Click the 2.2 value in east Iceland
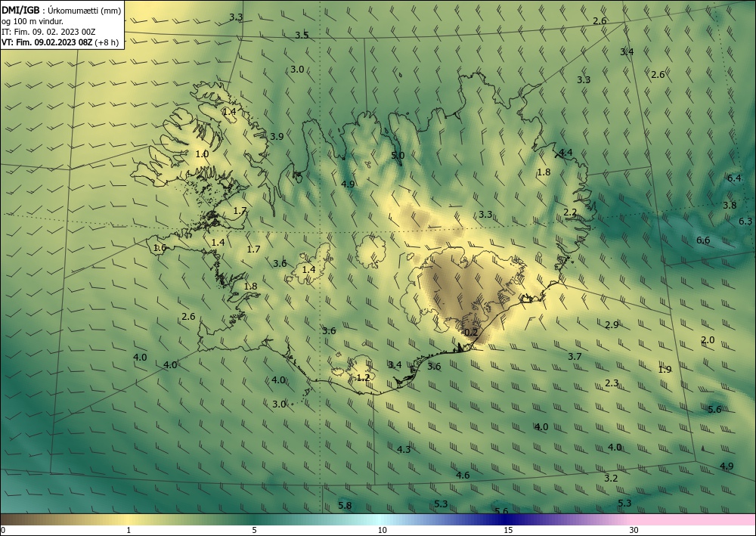 coord(570,212)
